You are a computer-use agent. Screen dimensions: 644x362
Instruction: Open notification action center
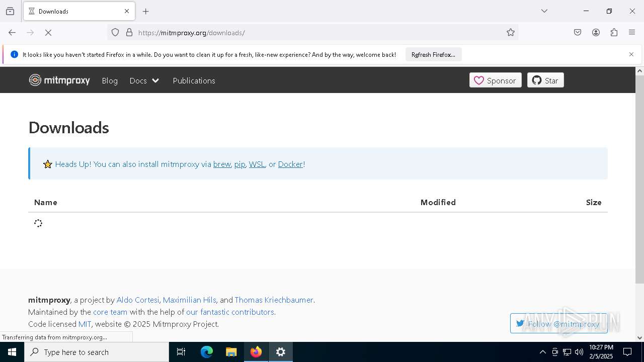click(x=627, y=352)
